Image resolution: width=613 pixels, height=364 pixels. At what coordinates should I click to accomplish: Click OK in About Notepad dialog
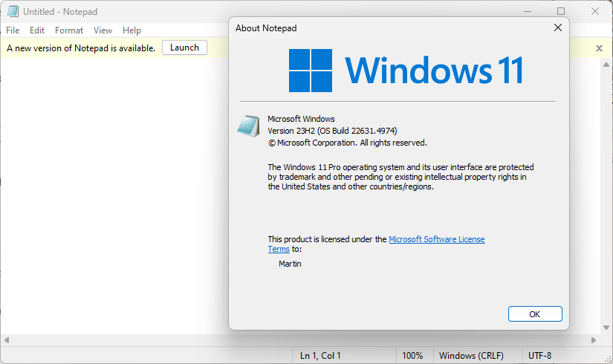tap(535, 314)
